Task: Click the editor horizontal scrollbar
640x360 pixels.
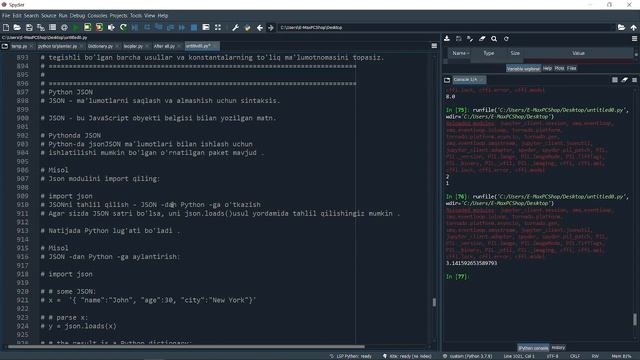Action: coord(186,347)
